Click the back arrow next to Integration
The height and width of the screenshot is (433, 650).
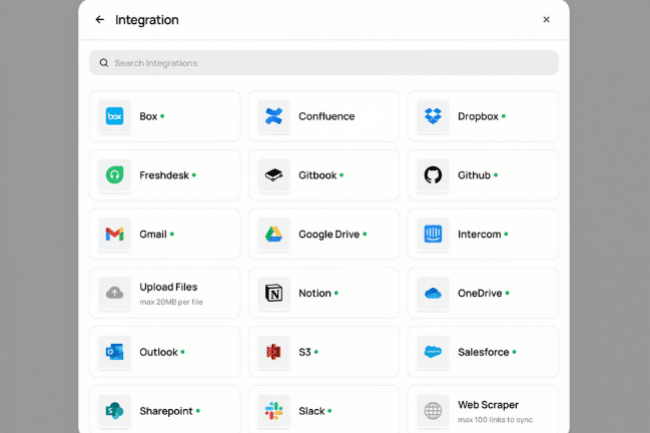coord(99,19)
